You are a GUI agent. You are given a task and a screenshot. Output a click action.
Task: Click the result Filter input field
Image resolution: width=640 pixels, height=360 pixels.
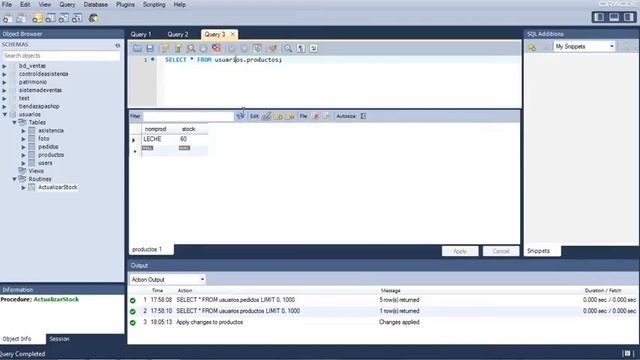click(188, 116)
